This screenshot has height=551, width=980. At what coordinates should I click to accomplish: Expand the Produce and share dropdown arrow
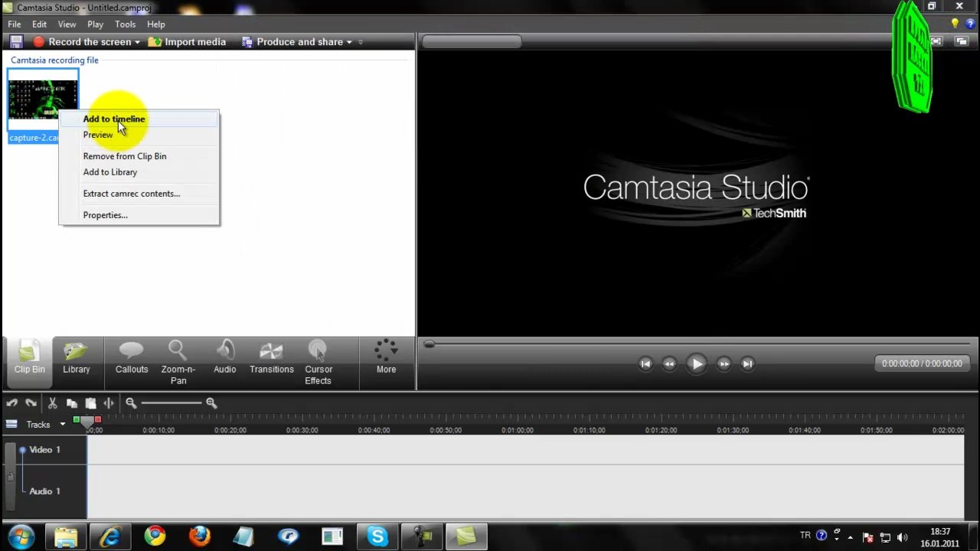(349, 42)
